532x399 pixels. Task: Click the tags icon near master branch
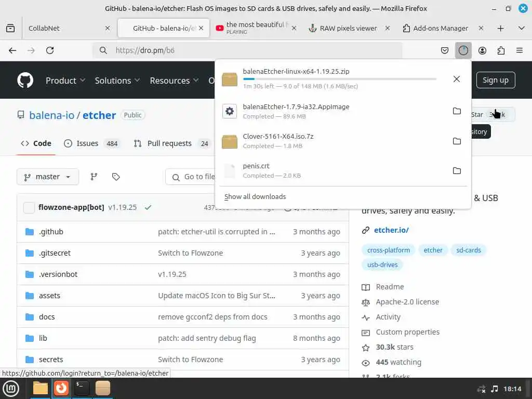[116, 177]
